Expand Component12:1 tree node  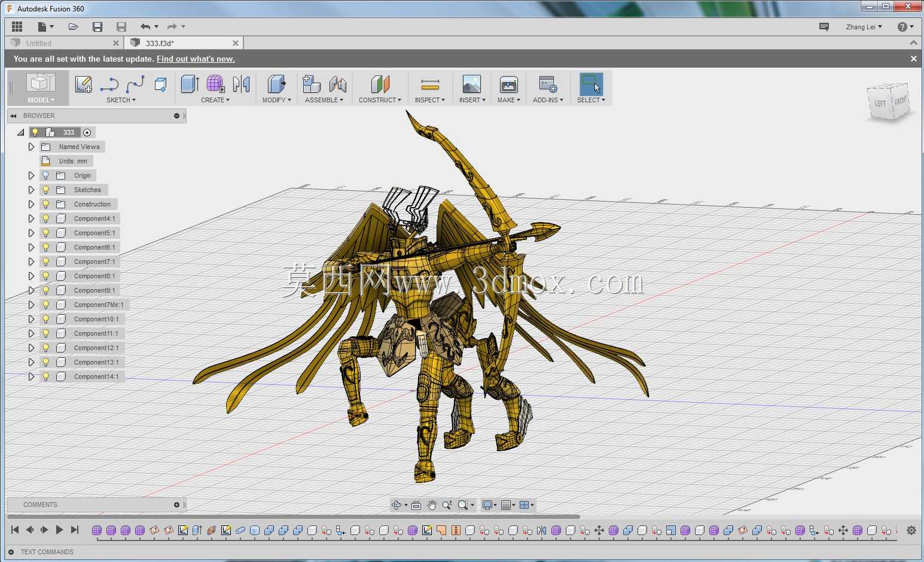point(31,348)
